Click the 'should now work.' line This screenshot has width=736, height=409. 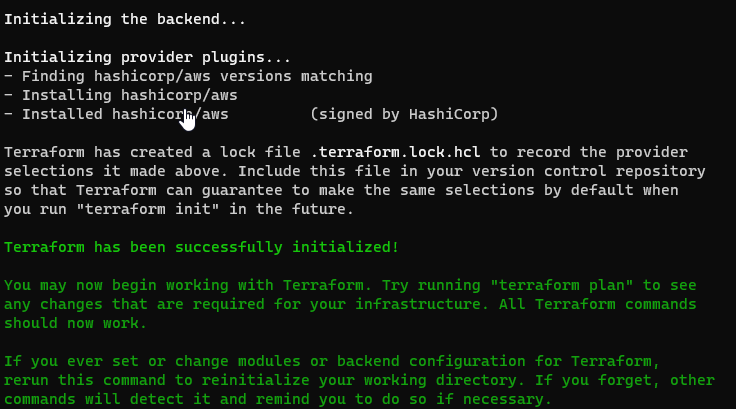click(x=76, y=324)
